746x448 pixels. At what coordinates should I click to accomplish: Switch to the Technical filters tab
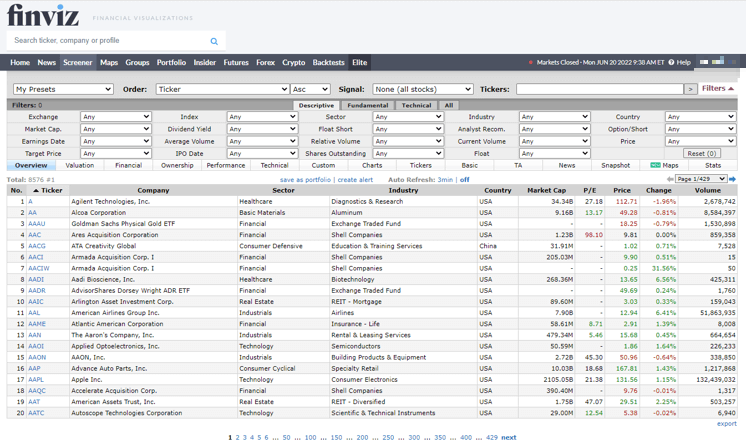coord(416,106)
